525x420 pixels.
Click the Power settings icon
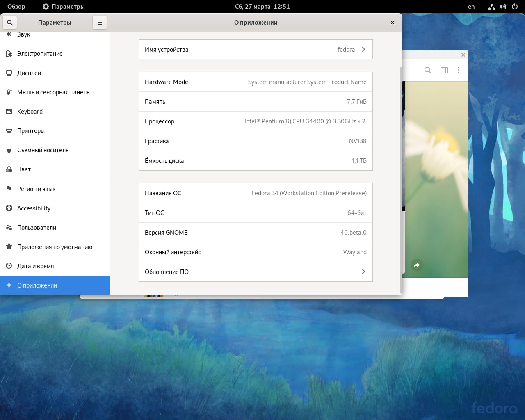pyautogui.click(x=9, y=53)
